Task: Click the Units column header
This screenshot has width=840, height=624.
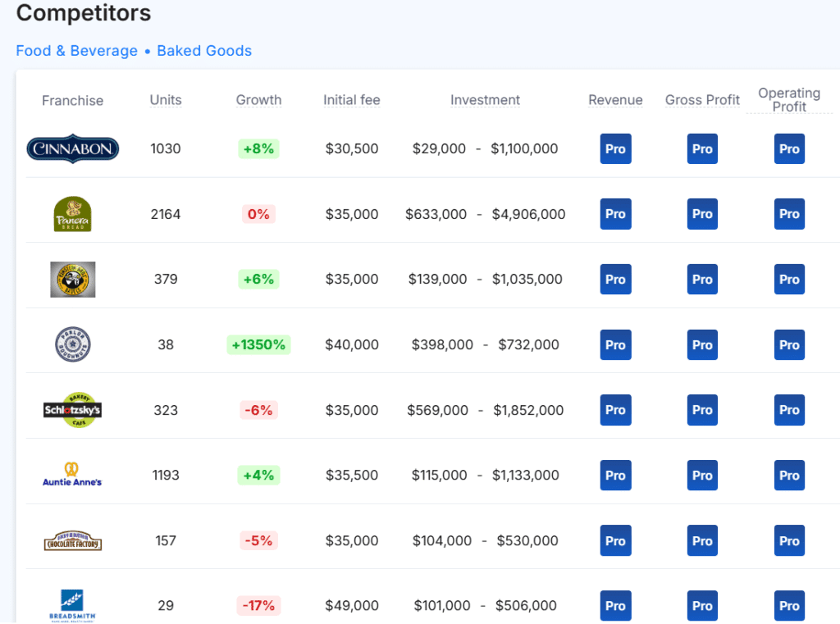Action: click(x=166, y=100)
